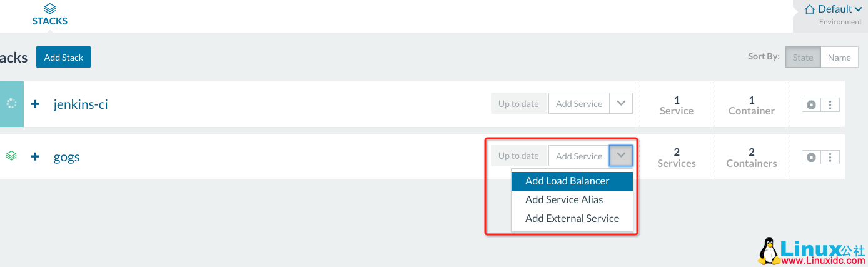Click Up to date for jenkins-ci
The width and height of the screenshot is (868, 267).
pos(518,104)
